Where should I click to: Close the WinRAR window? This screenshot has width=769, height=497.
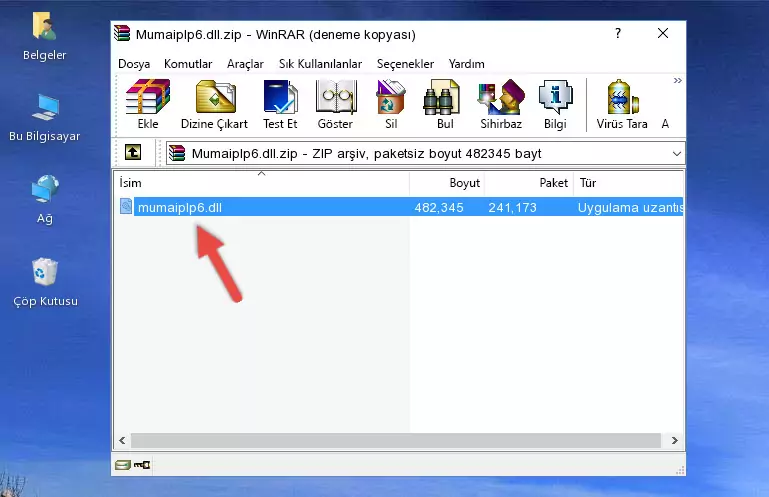(663, 33)
